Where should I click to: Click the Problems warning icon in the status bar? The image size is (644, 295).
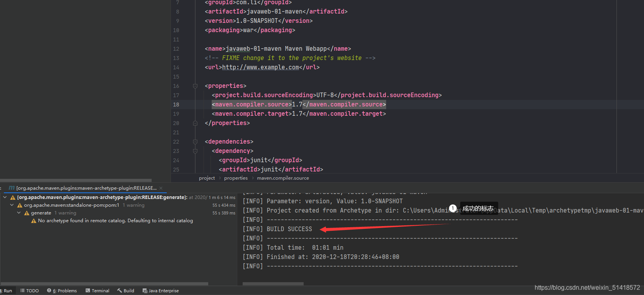[x=49, y=290]
